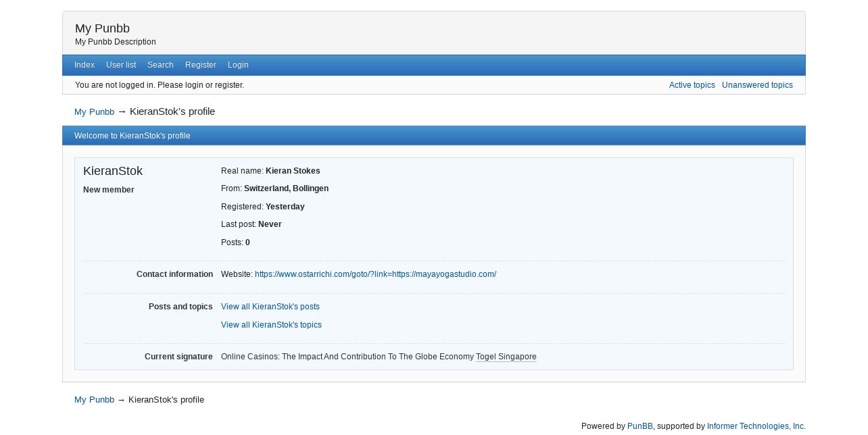868x435 pixels.
Task: View all KieranStok's topics
Action: pyautogui.click(x=271, y=325)
